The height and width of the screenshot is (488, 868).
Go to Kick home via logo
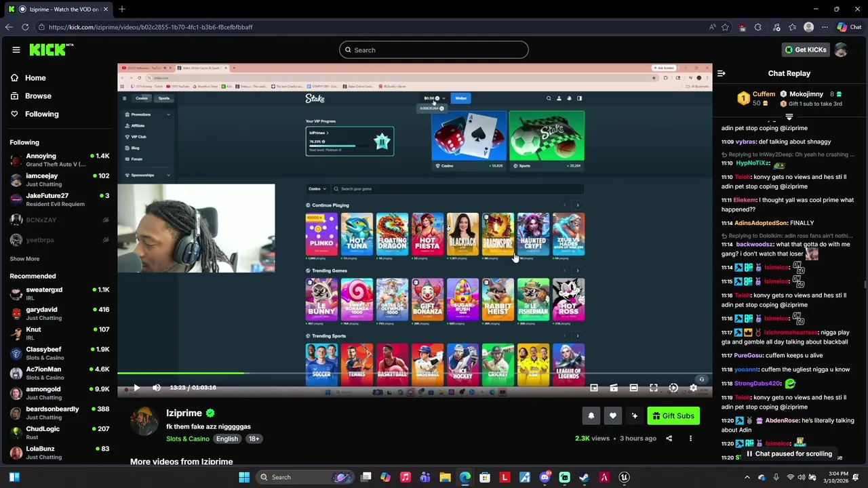pos(51,49)
